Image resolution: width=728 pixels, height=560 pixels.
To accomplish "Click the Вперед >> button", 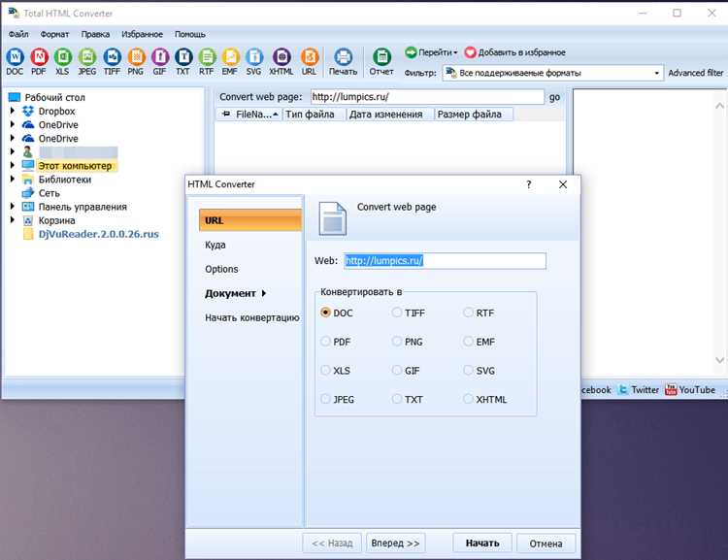I will coord(396,543).
